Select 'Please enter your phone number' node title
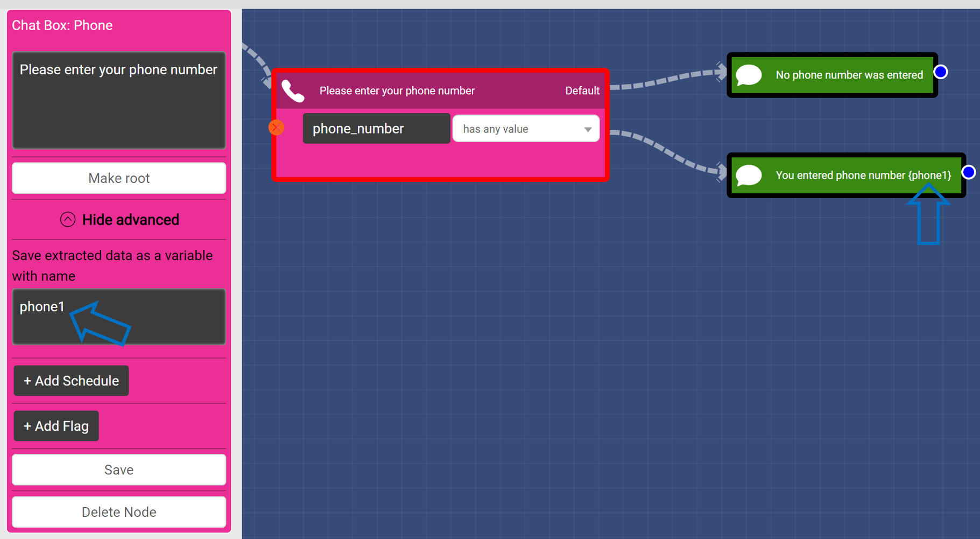This screenshot has width=980, height=539. coord(397,91)
